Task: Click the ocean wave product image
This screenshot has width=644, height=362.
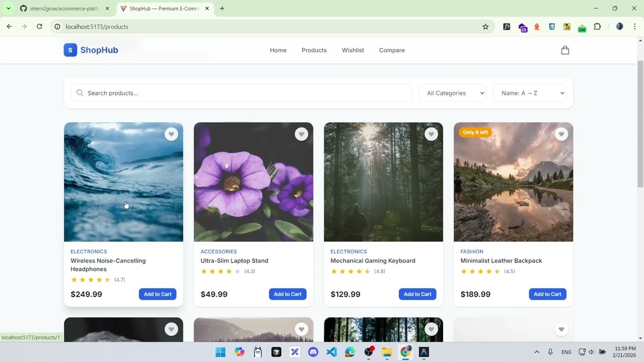Action: (x=123, y=182)
